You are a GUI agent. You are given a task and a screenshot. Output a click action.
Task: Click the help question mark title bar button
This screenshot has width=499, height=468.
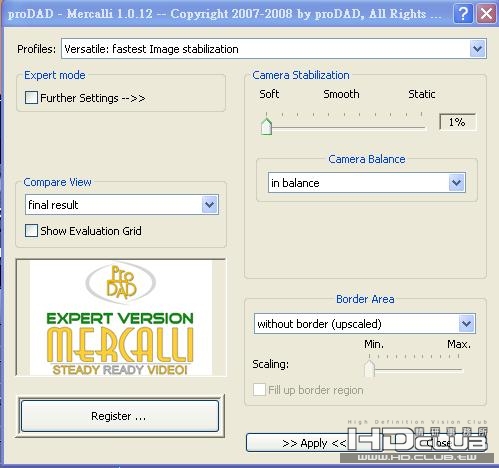(463, 14)
